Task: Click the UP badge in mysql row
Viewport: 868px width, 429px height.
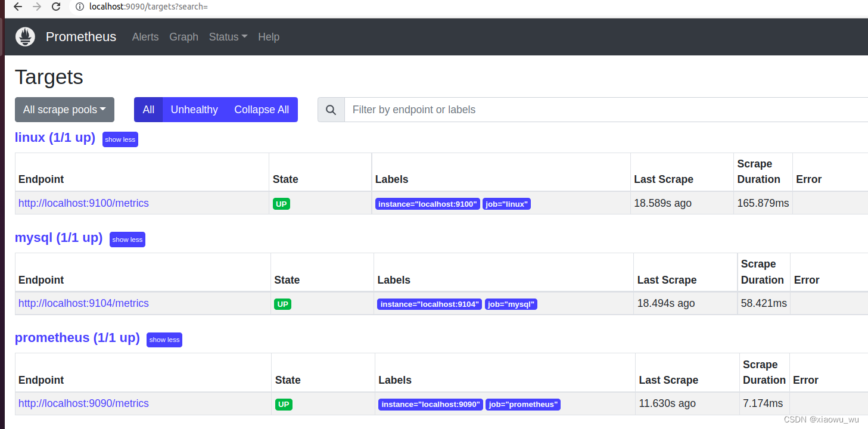Action: click(x=283, y=304)
